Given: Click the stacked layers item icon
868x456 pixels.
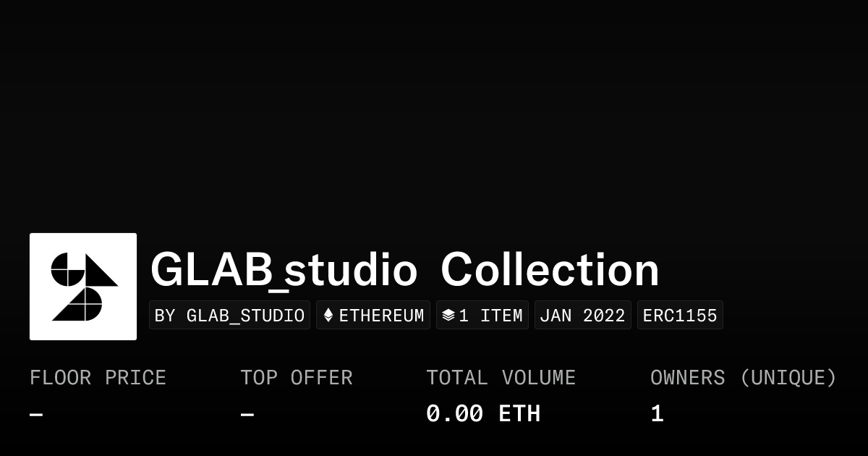Looking at the screenshot, I should 448,316.
